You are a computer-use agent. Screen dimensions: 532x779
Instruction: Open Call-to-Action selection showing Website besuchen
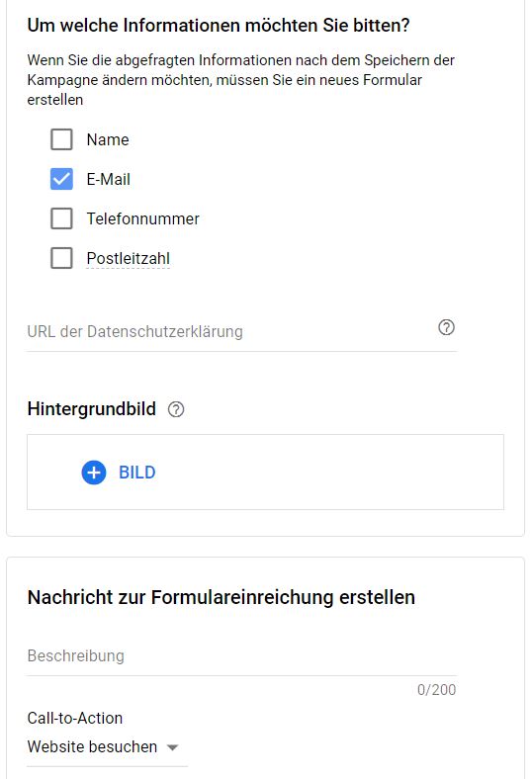[107, 747]
